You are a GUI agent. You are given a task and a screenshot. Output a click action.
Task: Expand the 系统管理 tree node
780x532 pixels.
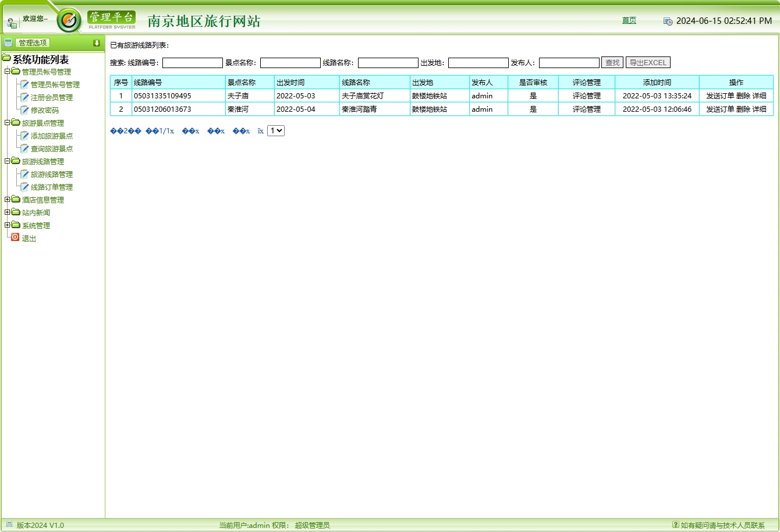[x=7, y=225]
